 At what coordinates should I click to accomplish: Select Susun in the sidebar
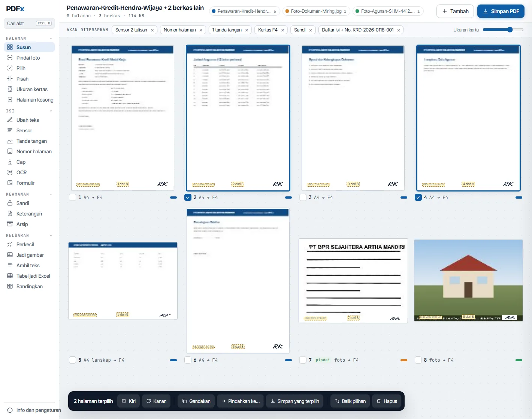tap(29, 47)
